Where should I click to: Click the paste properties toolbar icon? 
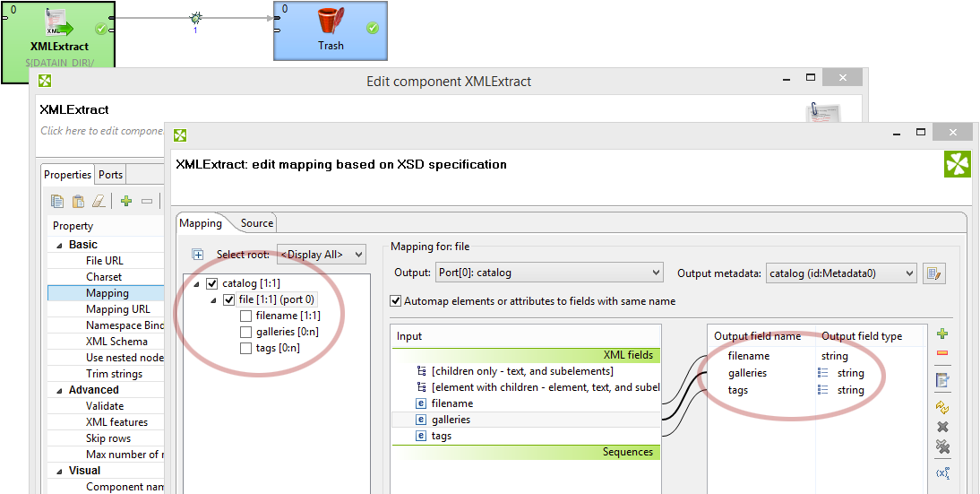78,201
